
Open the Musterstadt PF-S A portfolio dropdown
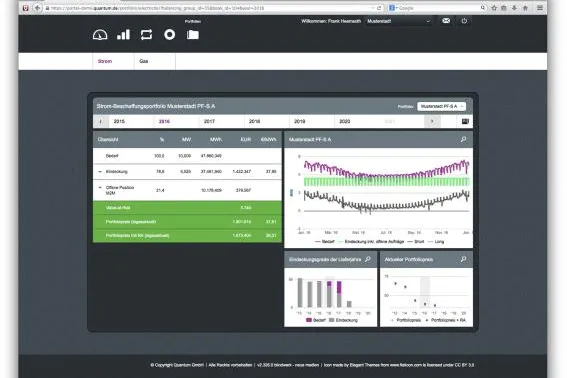(x=442, y=106)
